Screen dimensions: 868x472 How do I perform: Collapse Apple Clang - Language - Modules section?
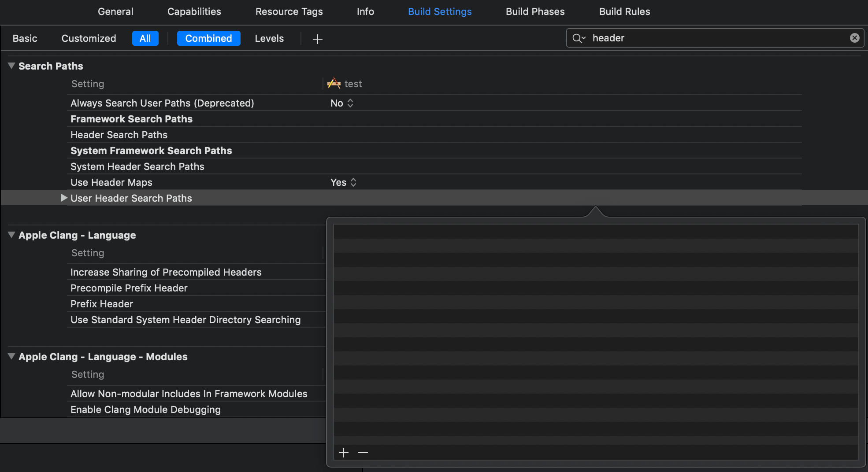pos(11,357)
